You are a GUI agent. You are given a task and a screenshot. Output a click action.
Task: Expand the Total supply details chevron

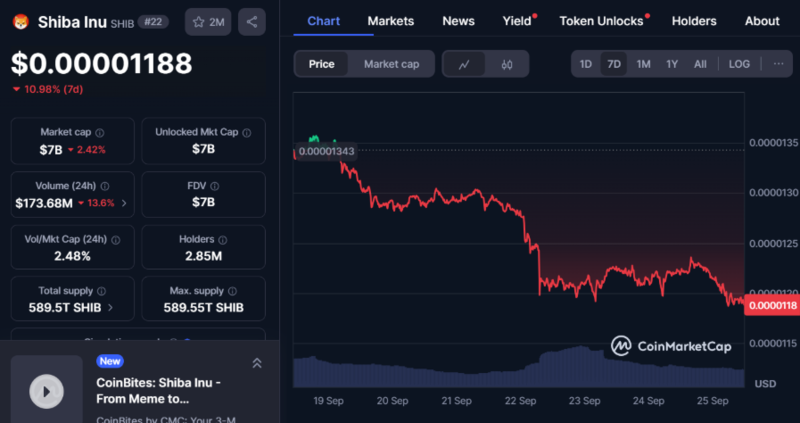tap(110, 308)
